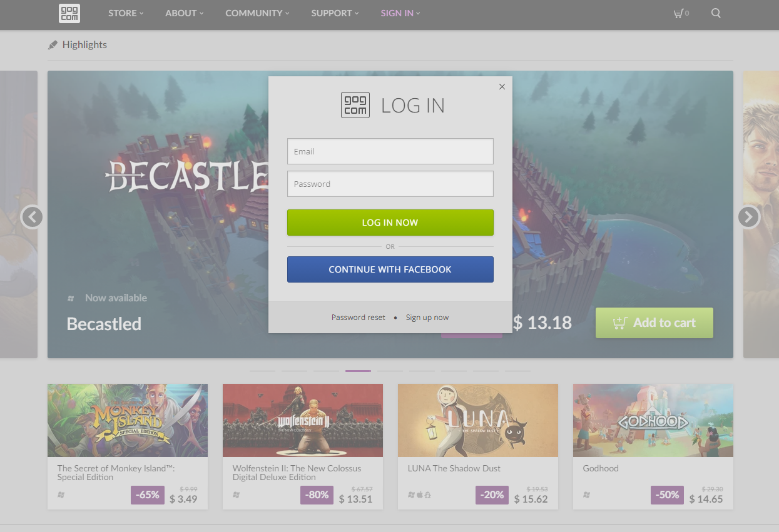779x532 pixels.
Task: Click the LOG IN NOW button
Action: pos(390,223)
